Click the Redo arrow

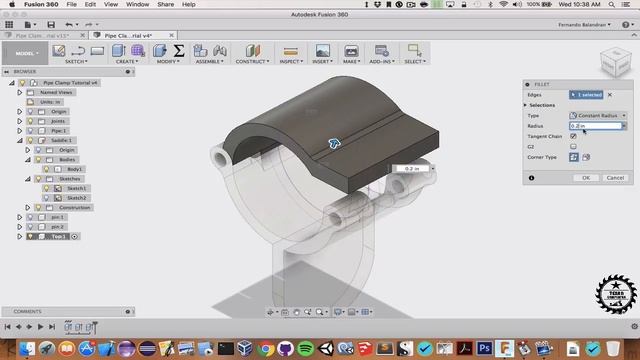point(89,25)
